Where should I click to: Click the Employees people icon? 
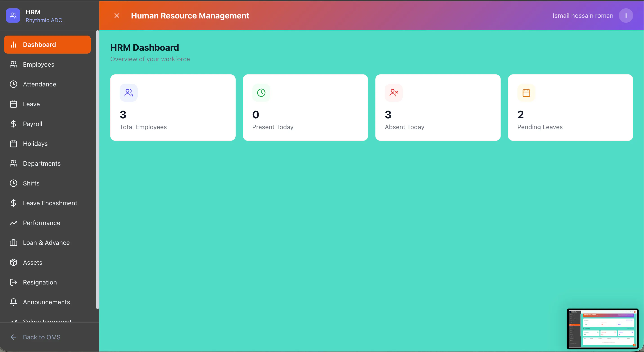click(x=13, y=64)
